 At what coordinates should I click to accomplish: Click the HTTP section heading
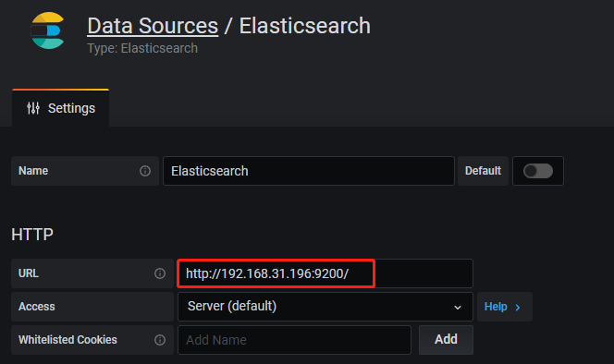click(32, 235)
